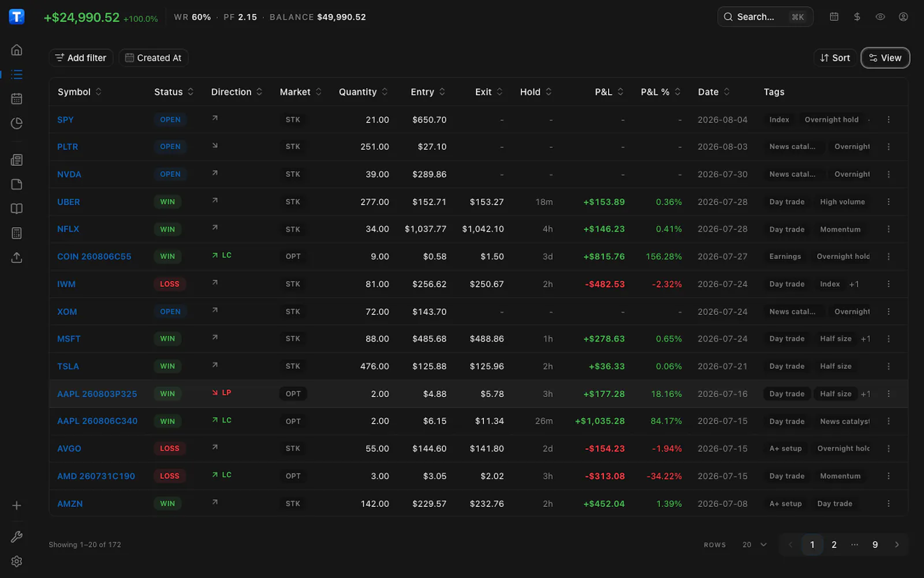Sort by Date column header

click(714, 92)
